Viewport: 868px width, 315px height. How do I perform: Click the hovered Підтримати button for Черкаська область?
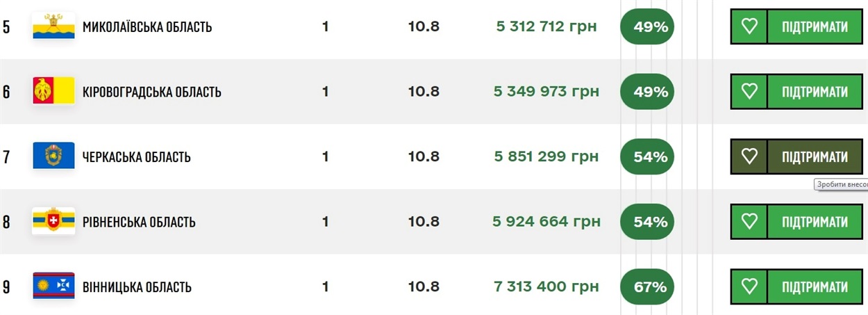[815, 156]
